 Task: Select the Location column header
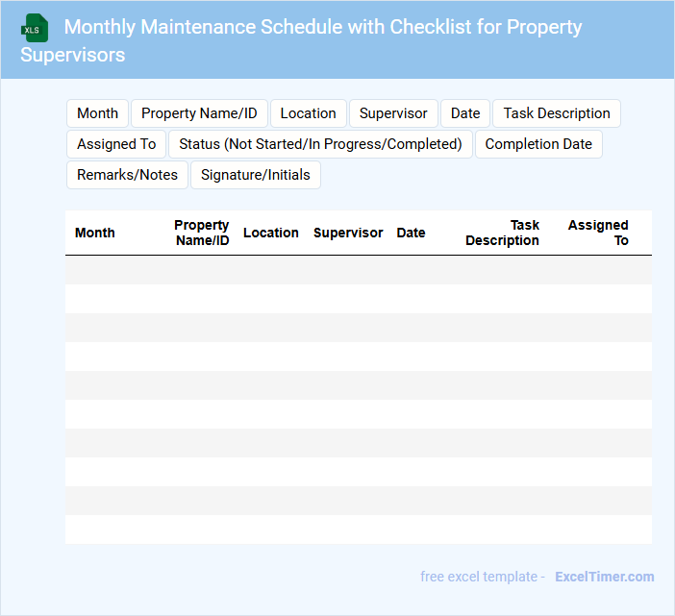[x=271, y=233]
